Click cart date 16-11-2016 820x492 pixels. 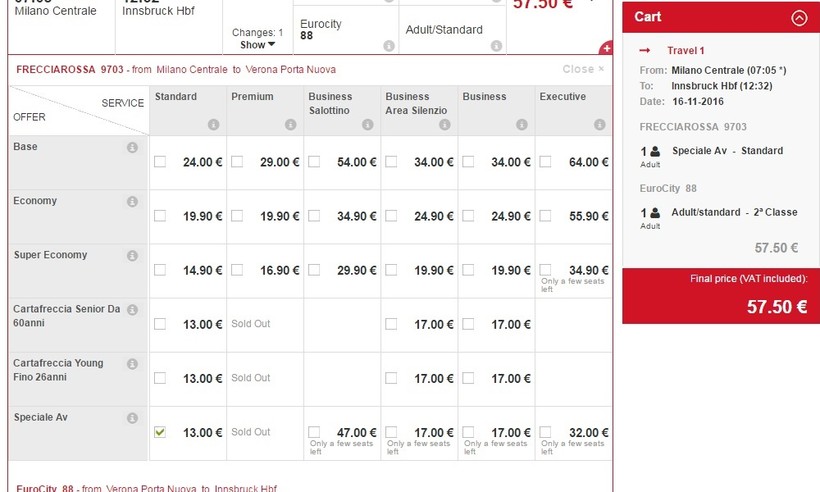click(698, 101)
